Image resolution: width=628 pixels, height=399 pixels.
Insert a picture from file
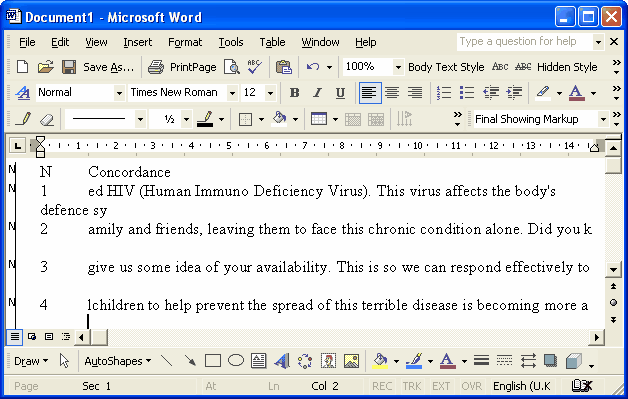click(351, 361)
